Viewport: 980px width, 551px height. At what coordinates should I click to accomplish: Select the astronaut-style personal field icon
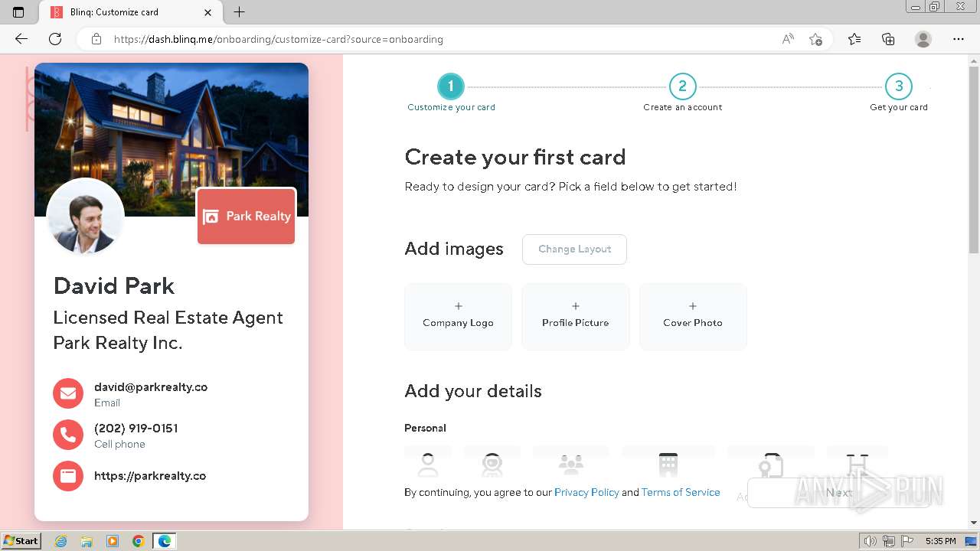pyautogui.click(x=492, y=464)
